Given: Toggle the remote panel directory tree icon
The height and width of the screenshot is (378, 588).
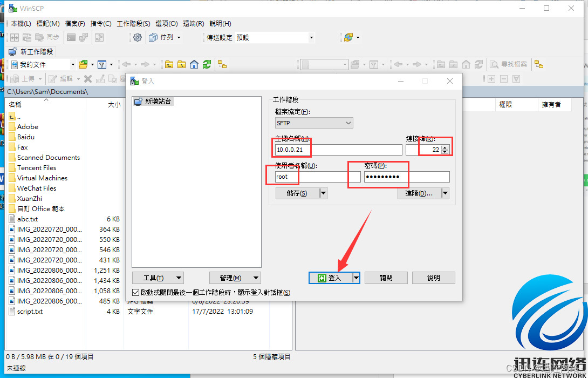Looking at the screenshot, I should 539,65.
